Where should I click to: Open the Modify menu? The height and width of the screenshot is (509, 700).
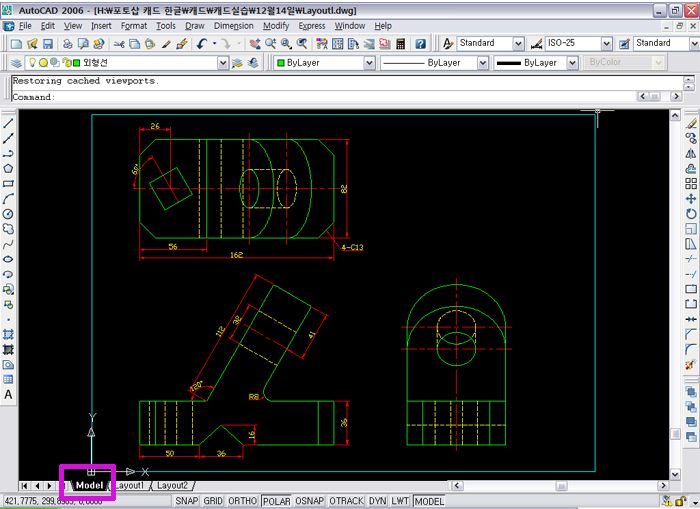[276, 26]
